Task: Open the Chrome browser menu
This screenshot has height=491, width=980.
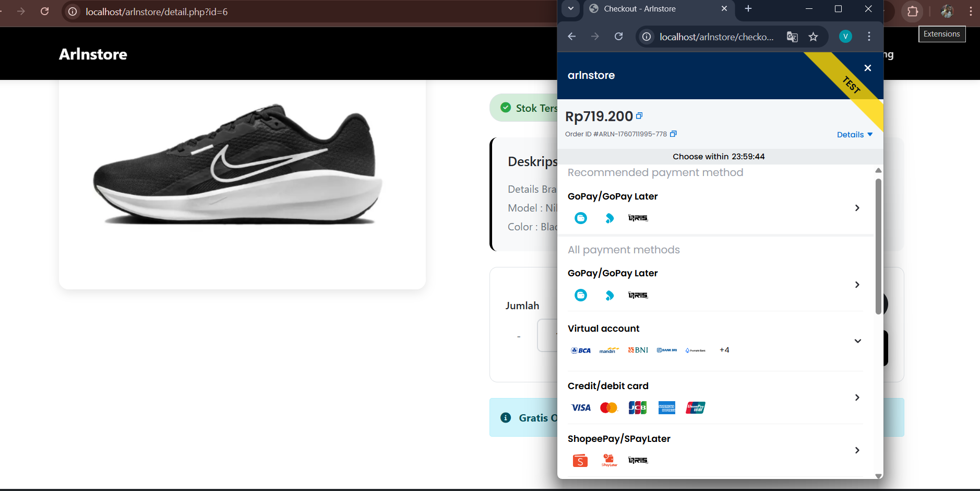Action: point(868,37)
